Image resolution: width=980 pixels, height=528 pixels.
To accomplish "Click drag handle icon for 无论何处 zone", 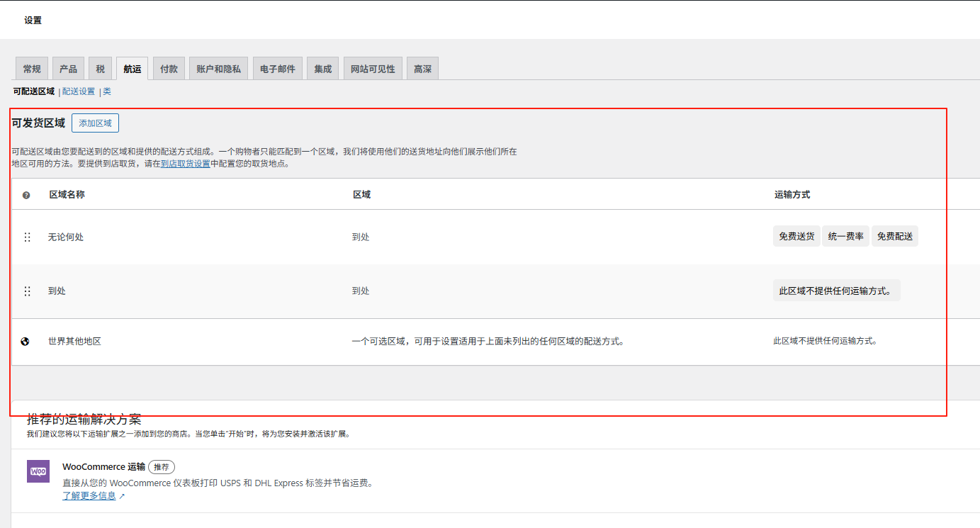I will click(27, 237).
